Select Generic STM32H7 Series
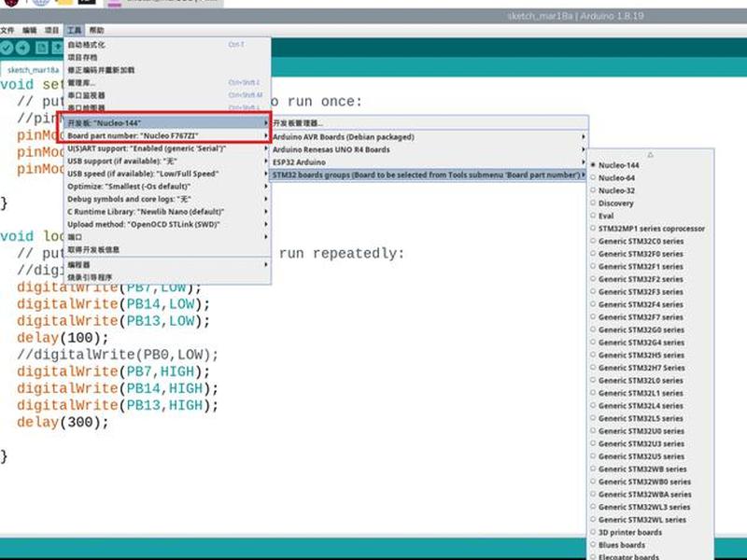Screen dimensions: 747x560 pyautogui.click(x=651, y=368)
